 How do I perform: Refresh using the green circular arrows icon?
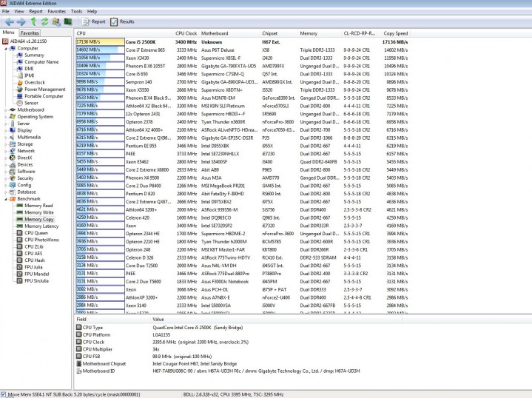(x=44, y=21)
